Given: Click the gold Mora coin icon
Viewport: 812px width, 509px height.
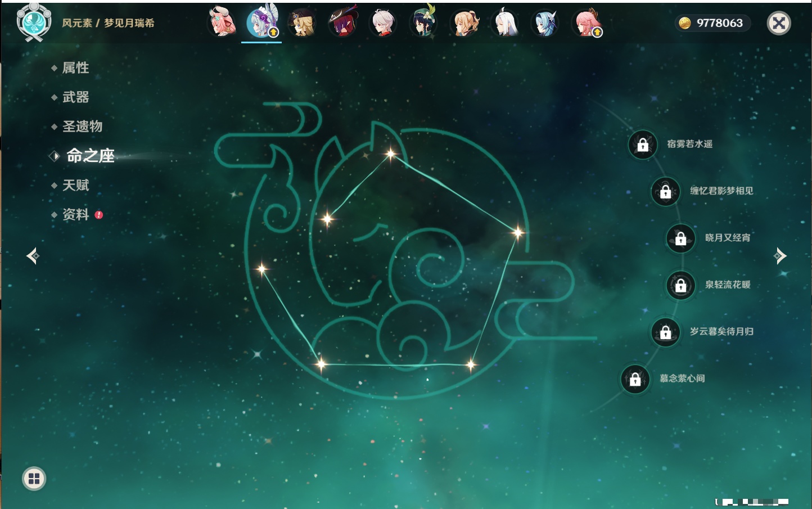Looking at the screenshot, I should [684, 23].
